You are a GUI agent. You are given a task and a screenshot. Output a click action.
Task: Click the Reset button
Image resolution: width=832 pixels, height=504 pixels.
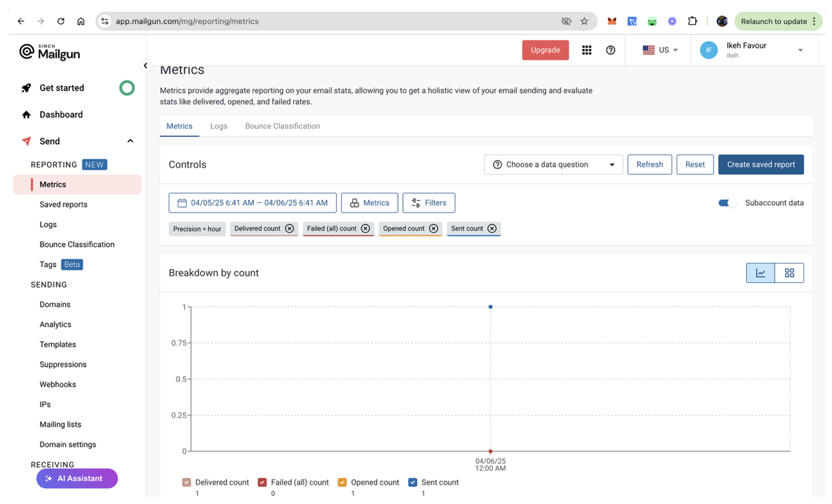point(695,165)
